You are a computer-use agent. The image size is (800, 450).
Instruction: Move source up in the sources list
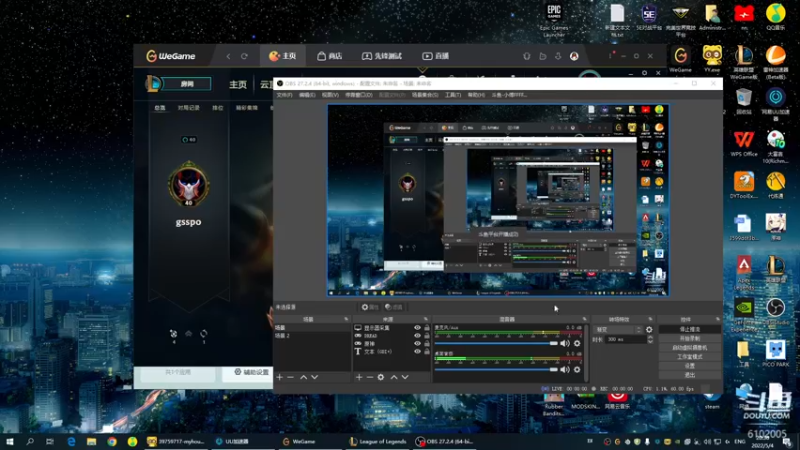click(394, 377)
